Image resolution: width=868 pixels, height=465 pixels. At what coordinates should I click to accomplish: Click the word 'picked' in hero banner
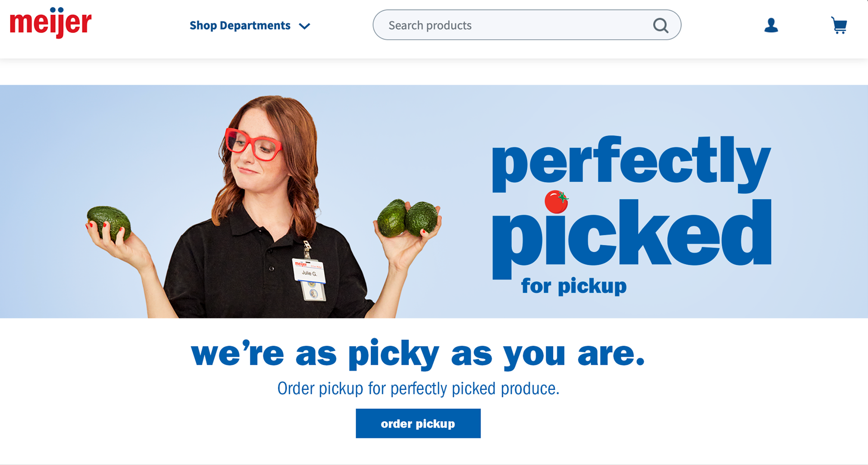point(632,237)
